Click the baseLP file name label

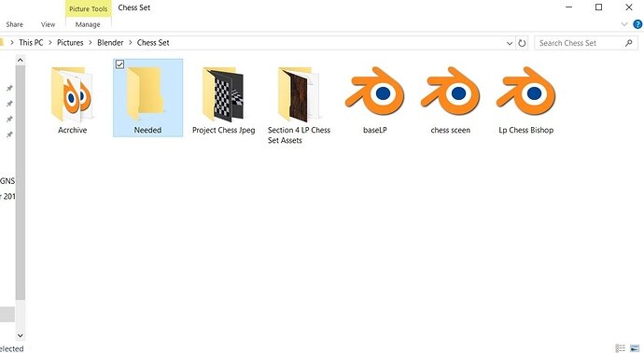coord(374,130)
